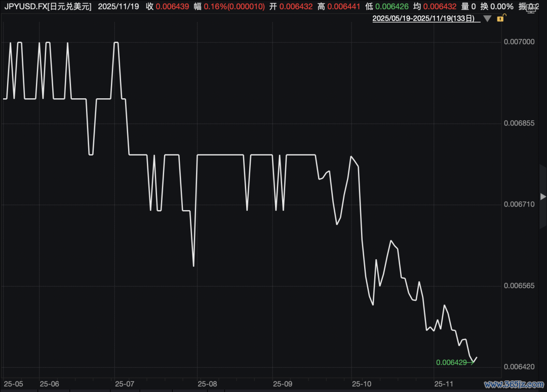Screen dimensions: 547x392
Task: Select the high price 0.006441 value
Action: coord(343,7)
